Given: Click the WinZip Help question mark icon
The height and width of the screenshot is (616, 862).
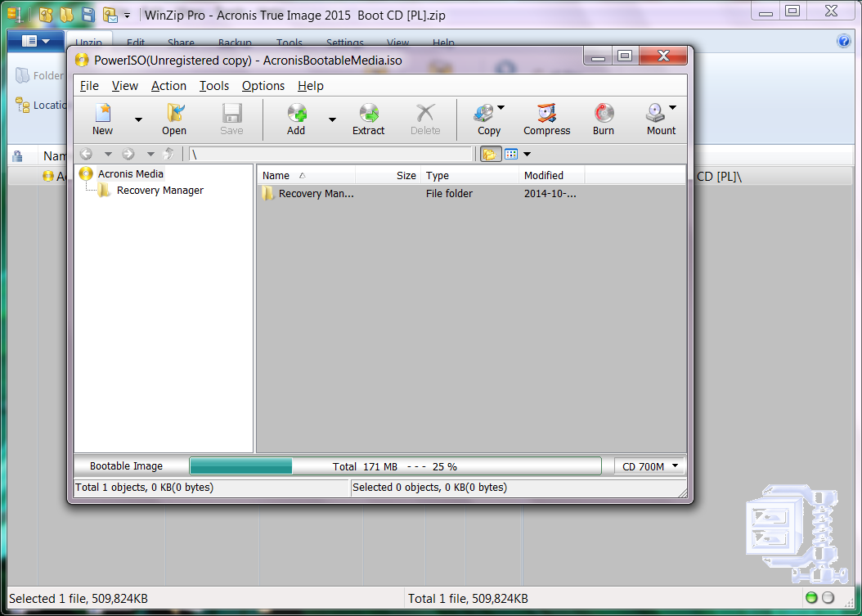Looking at the screenshot, I should (843, 41).
